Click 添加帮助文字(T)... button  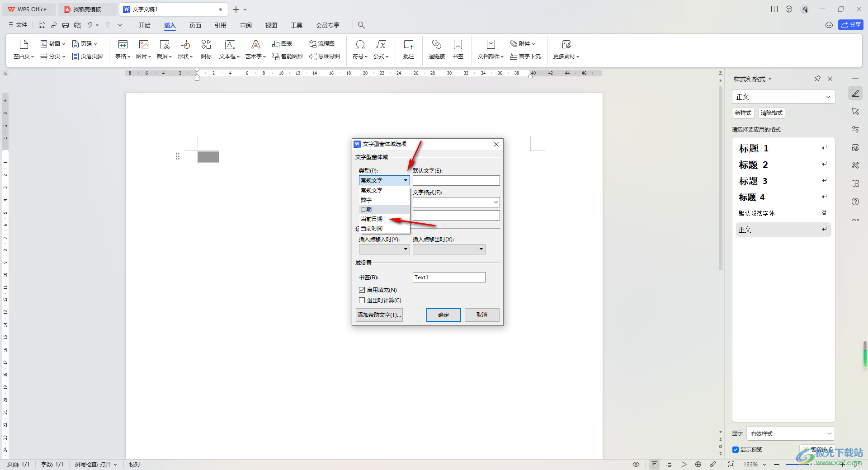point(379,315)
